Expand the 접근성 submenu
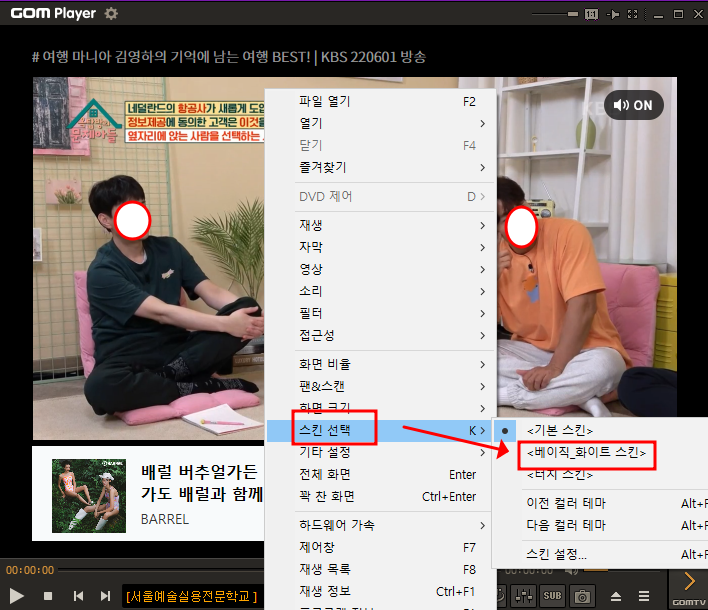Viewport: 708px width, 610px height. point(382,335)
